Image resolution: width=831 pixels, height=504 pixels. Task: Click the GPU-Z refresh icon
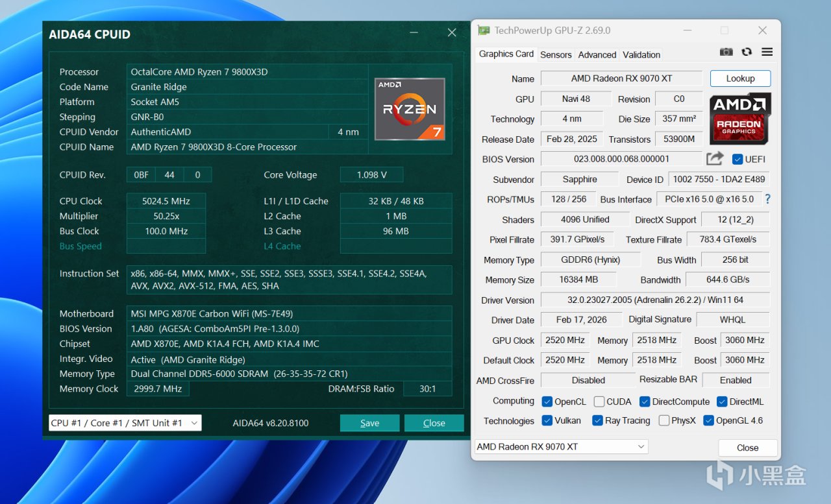(x=747, y=52)
